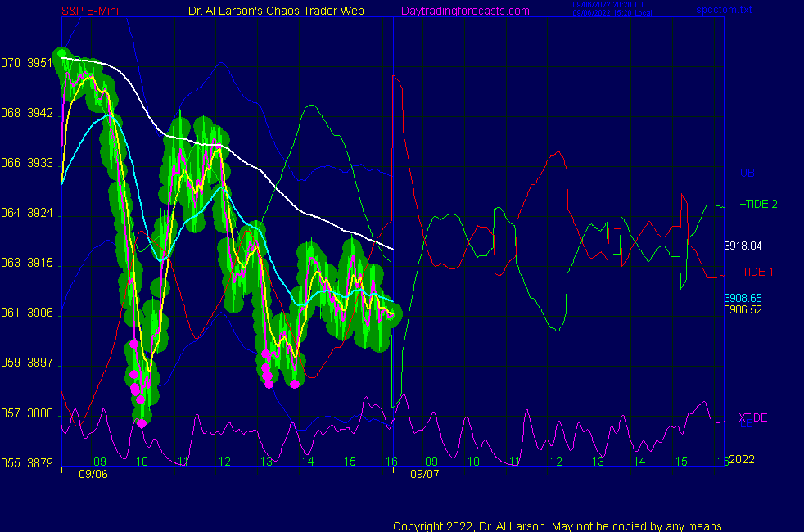
Task: Click the large green dot at chart start
Action: click(x=61, y=56)
